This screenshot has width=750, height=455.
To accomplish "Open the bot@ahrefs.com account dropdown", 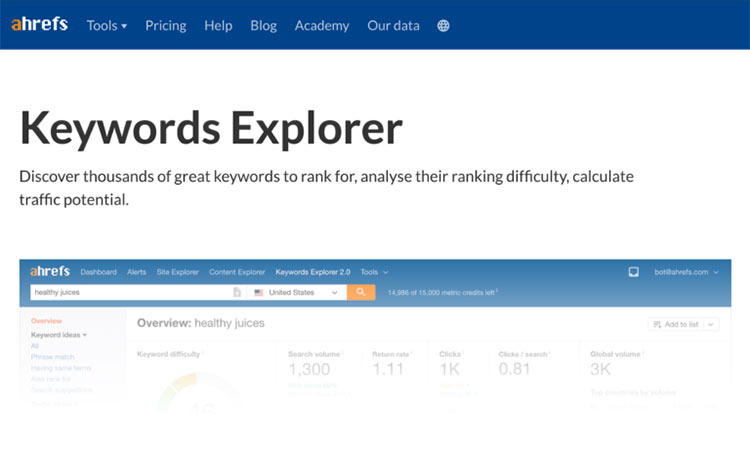I will tap(686, 272).
